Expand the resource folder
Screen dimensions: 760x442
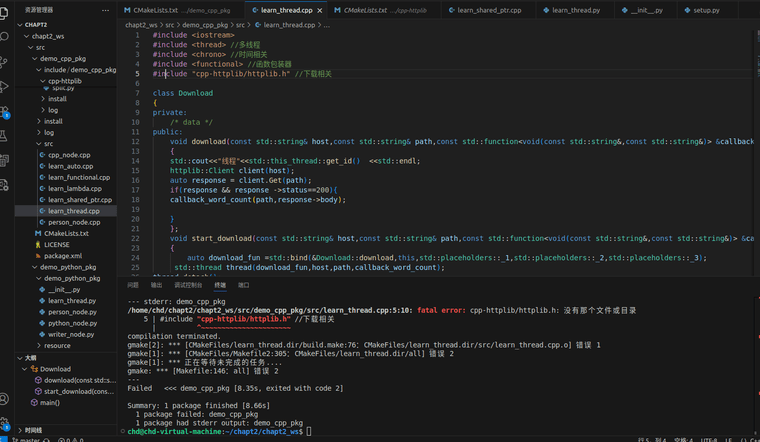[x=38, y=346]
